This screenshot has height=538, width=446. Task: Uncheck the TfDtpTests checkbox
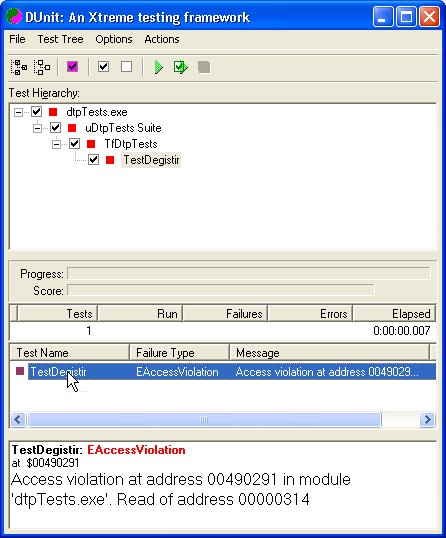point(74,143)
